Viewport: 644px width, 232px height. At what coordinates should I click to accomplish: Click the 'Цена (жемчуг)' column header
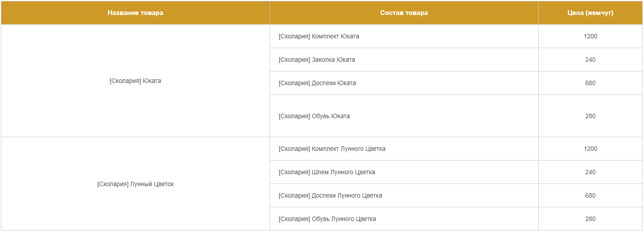[x=590, y=13]
